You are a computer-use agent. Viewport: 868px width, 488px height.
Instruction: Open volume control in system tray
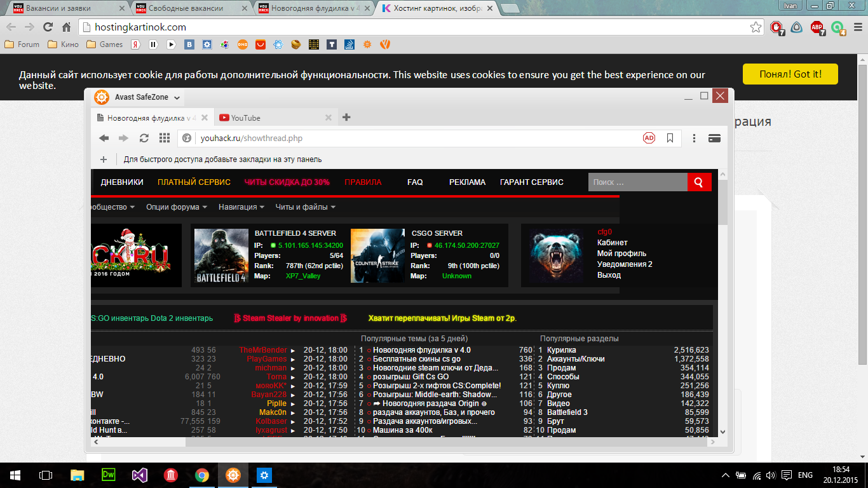(x=771, y=475)
